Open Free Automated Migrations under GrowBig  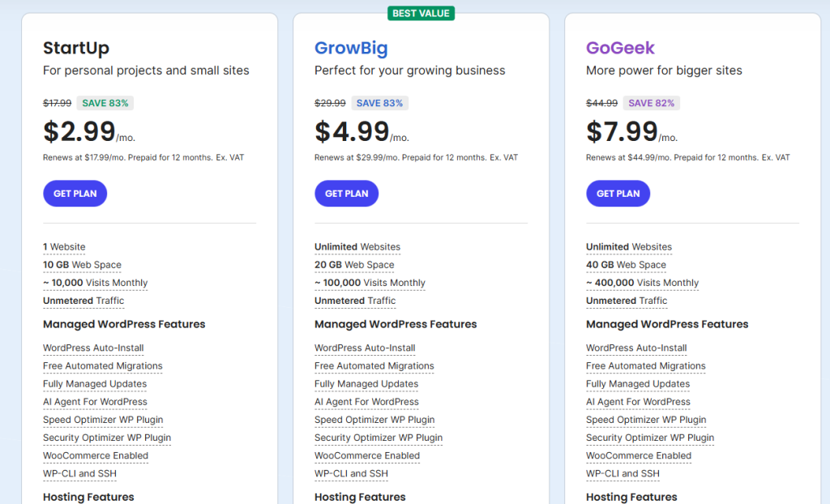tap(374, 366)
